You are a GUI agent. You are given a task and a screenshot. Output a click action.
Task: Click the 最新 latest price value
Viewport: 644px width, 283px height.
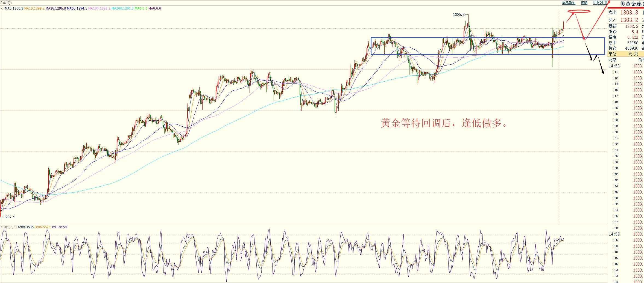pyautogui.click(x=632, y=26)
